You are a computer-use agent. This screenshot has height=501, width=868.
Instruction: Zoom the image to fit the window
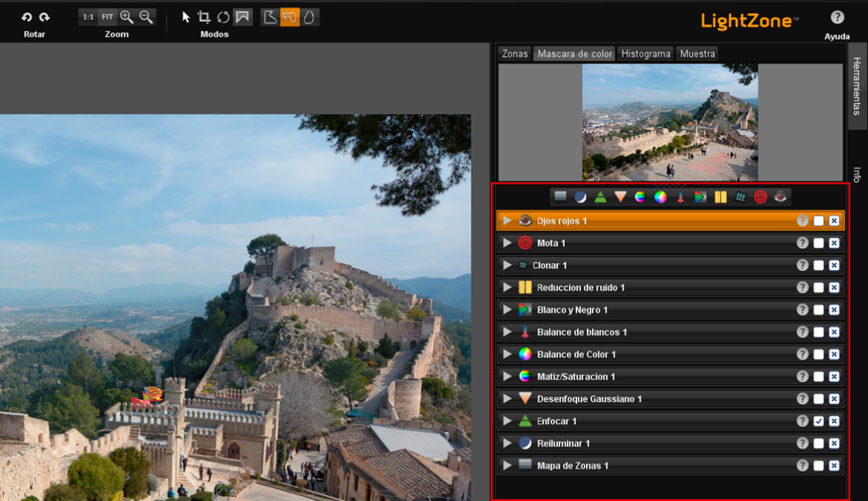point(108,17)
